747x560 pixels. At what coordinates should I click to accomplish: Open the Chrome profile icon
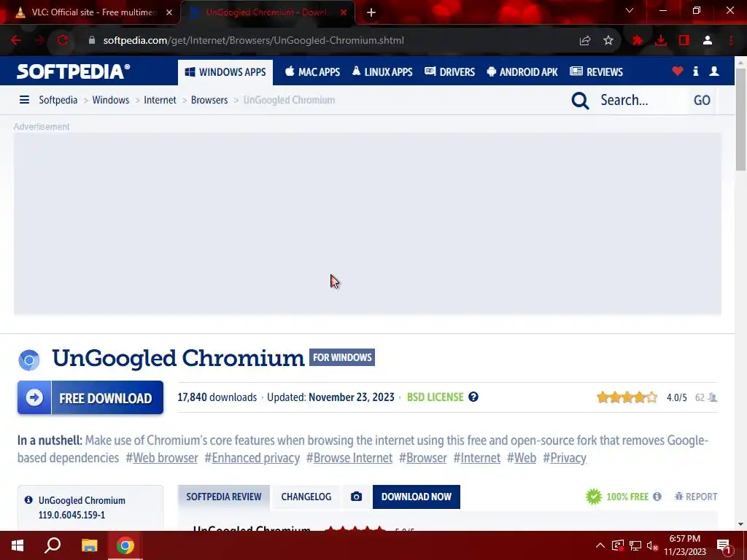pos(708,41)
